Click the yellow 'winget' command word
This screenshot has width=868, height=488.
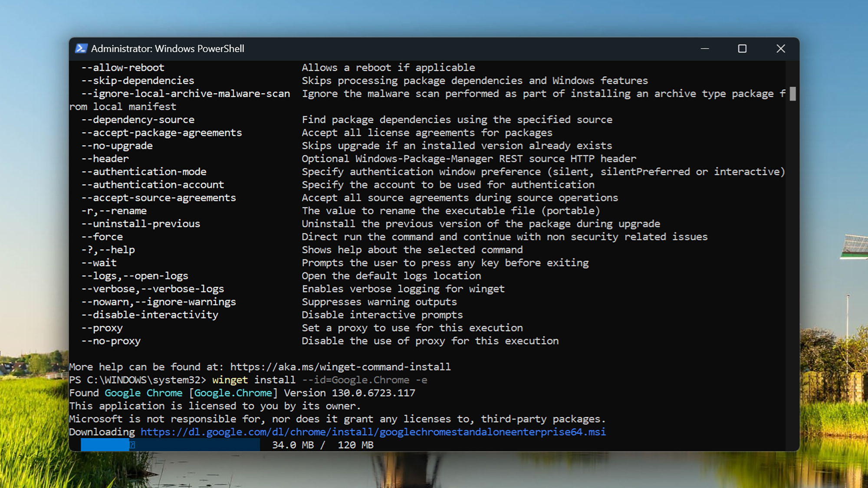(230, 380)
